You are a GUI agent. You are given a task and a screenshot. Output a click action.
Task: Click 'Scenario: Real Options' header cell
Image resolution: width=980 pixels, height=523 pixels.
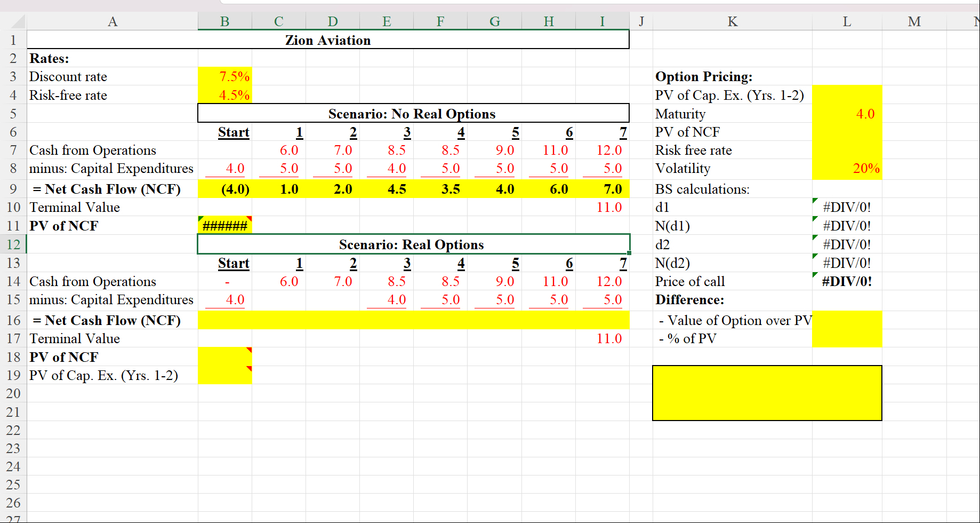(x=413, y=244)
